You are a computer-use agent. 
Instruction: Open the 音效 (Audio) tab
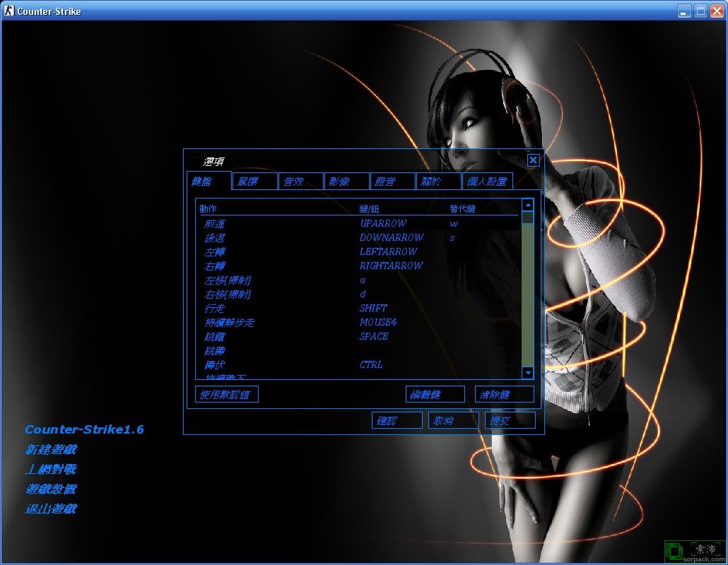pyautogui.click(x=300, y=182)
